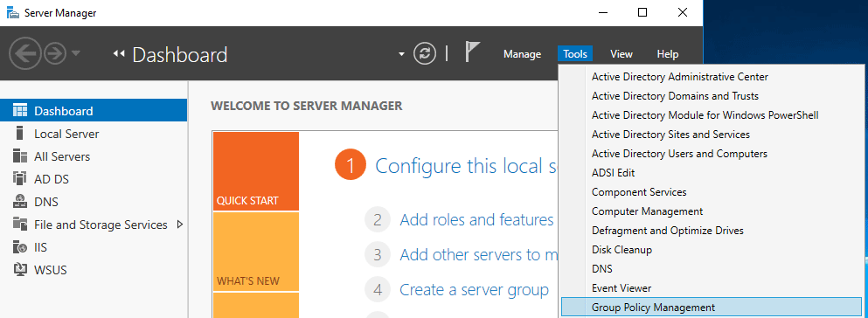
Task: Close the Tools menu
Action: [x=575, y=54]
